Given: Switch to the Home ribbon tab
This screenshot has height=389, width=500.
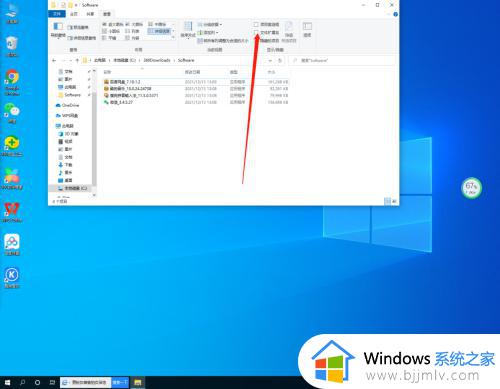Looking at the screenshot, I should (x=74, y=14).
